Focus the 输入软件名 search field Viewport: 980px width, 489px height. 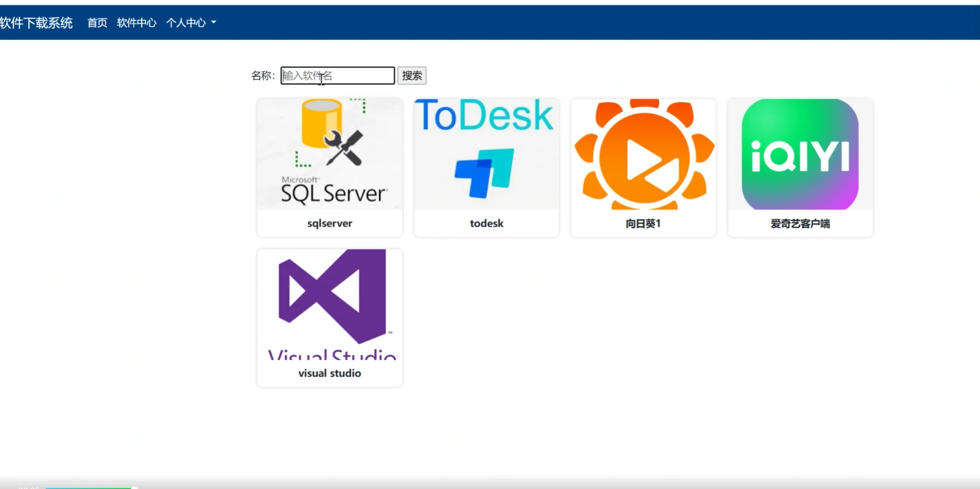coord(337,75)
